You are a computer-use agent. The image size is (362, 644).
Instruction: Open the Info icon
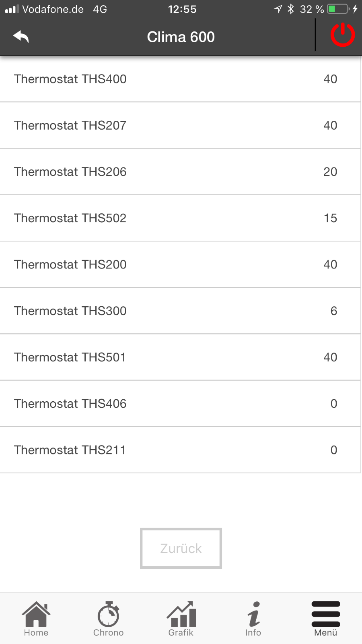tap(253, 615)
